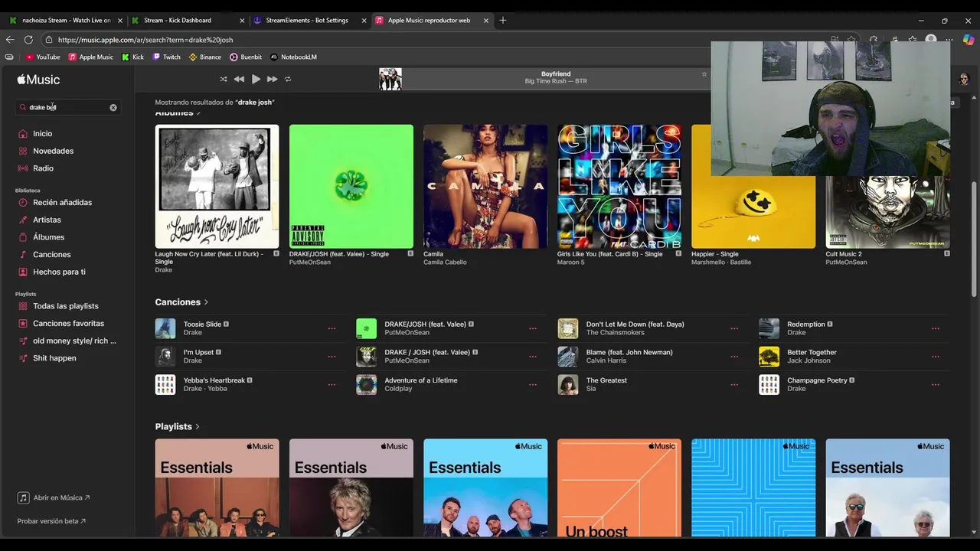
Task: Reload the page
Action: click(x=28, y=40)
